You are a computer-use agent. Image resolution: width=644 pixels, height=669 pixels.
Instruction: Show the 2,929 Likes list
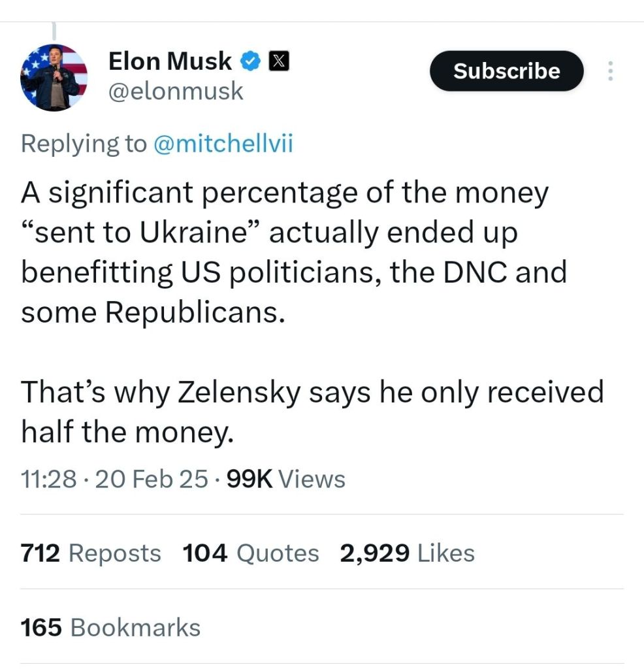click(x=407, y=553)
